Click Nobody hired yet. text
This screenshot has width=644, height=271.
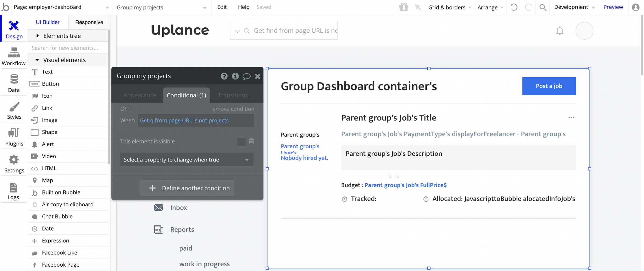(x=304, y=158)
